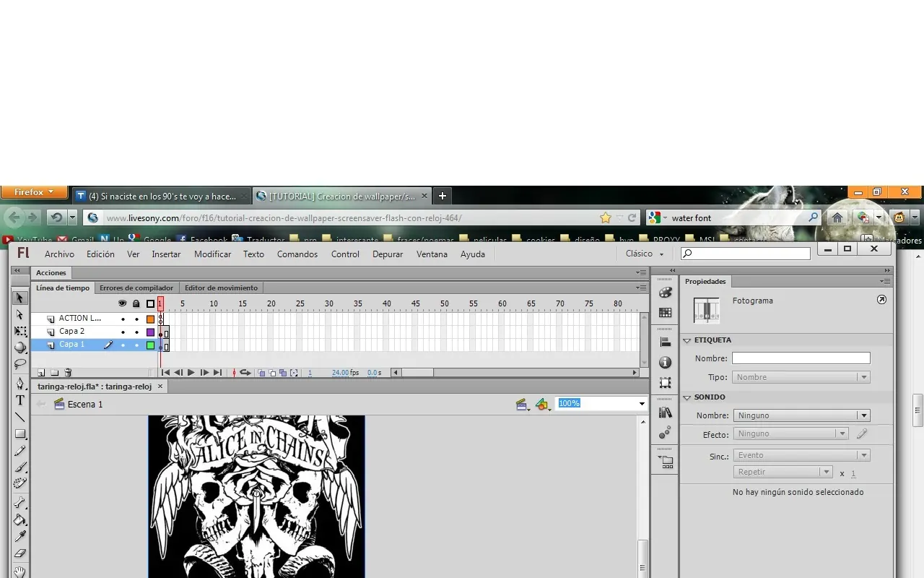Open the Archivo menu
Image resolution: width=924 pixels, height=578 pixels.
pyautogui.click(x=59, y=254)
